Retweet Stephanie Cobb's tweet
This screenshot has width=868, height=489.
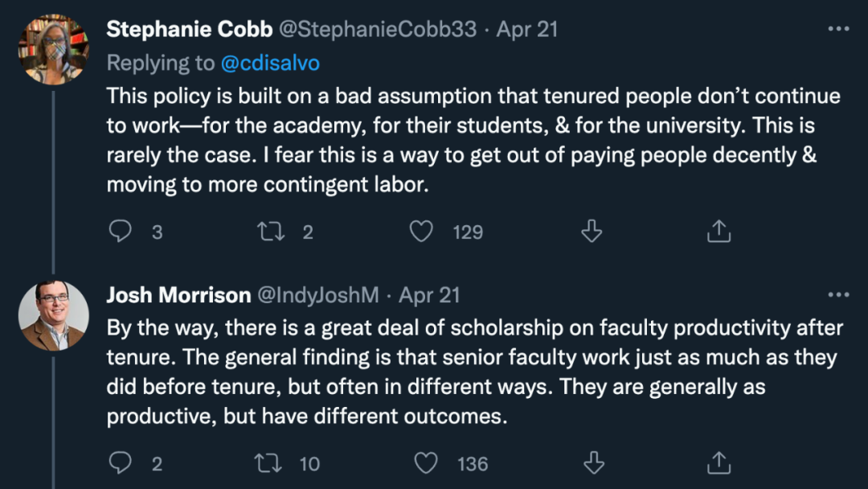tap(269, 232)
